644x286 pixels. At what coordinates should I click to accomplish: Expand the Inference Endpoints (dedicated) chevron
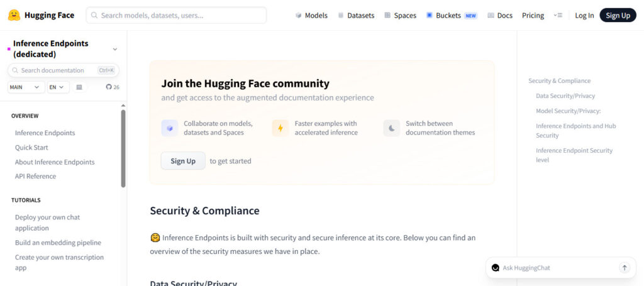(115, 49)
